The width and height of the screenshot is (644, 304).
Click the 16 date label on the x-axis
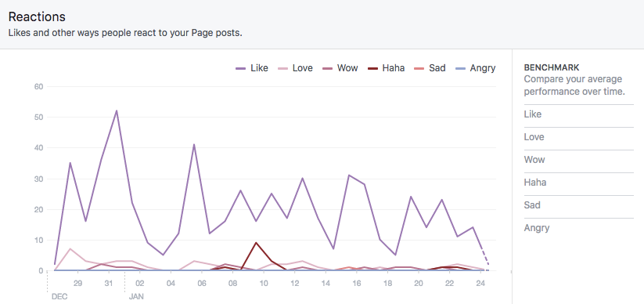[x=357, y=283]
